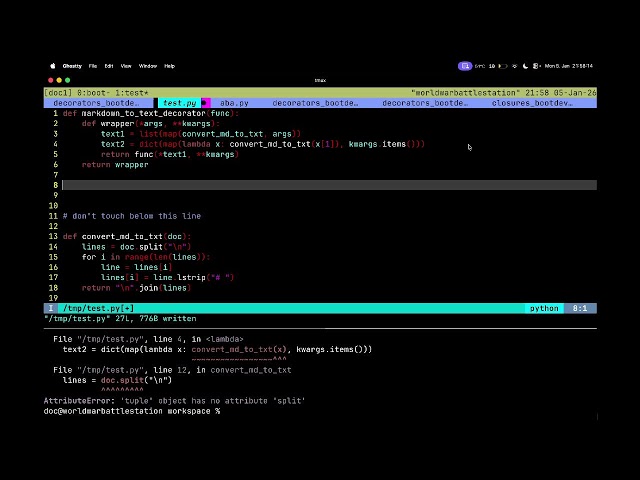This screenshot has width=640, height=480.
Task: Open Control Center from the menu bar
Action: (536, 66)
